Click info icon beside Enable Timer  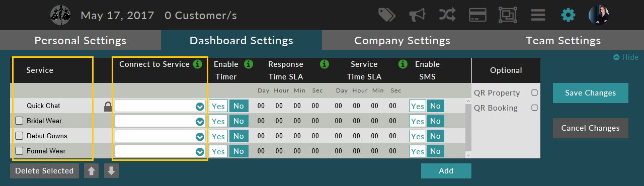point(249,64)
